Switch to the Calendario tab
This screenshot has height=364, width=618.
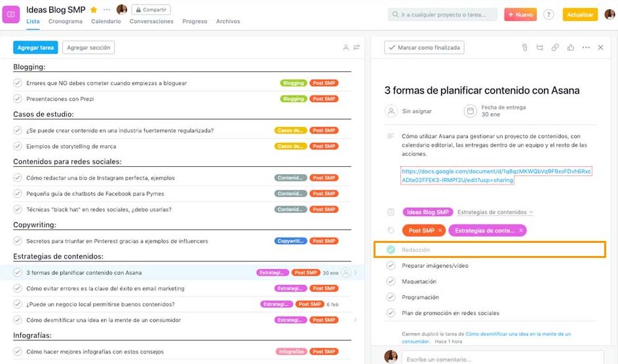106,21
